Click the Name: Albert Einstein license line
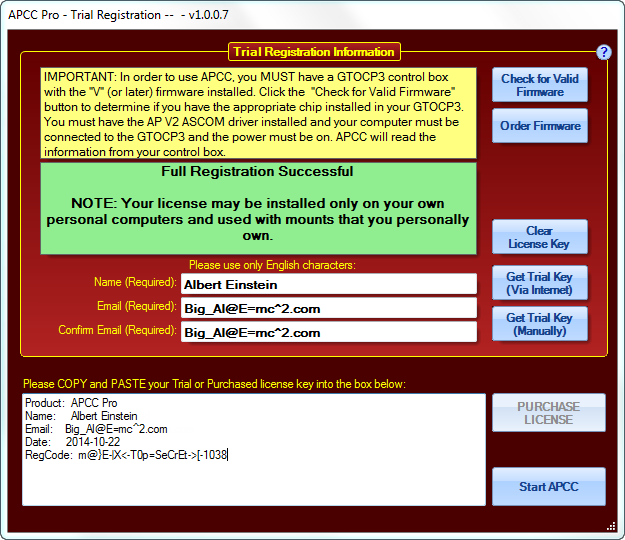This screenshot has width=625, height=540. point(81,416)
